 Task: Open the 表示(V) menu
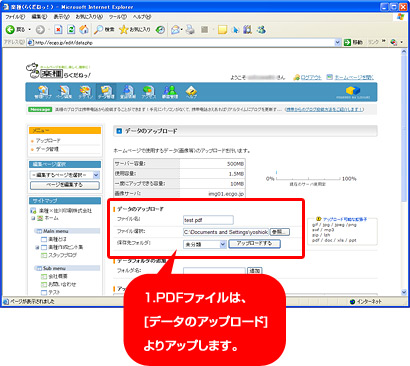point(62,16)
